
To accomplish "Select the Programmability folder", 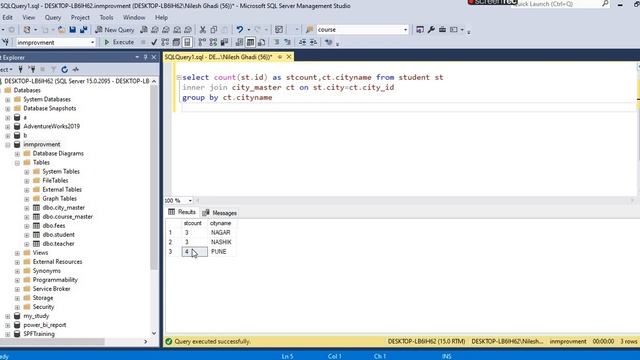I will coord(55,280).
